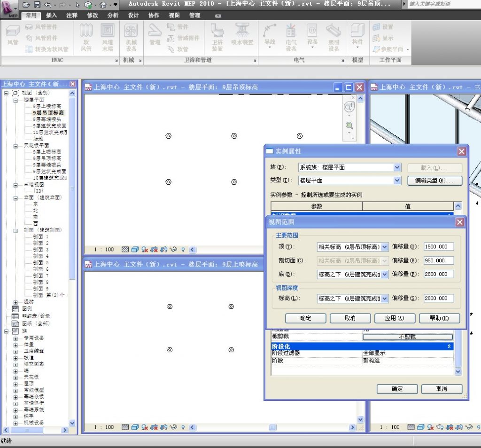Click the horizontal scrollbar thumb of 9层上喷标高 view
Viewport: 481px width, 448px height.
coord(273,427)
